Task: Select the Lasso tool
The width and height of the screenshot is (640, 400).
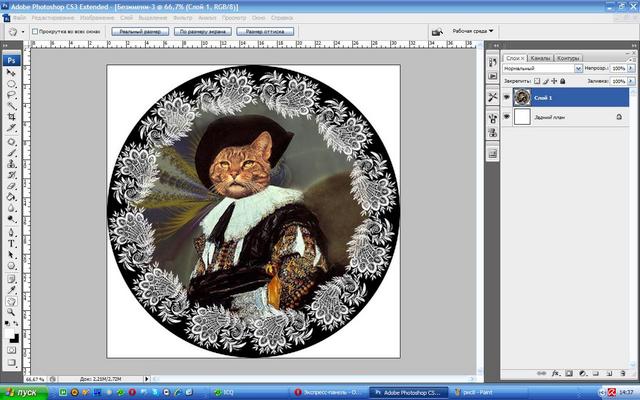Action: point(11,94)
